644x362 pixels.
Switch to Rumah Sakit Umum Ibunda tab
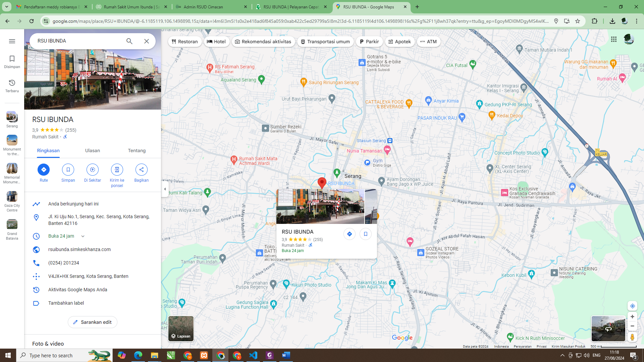pos(132,7)
